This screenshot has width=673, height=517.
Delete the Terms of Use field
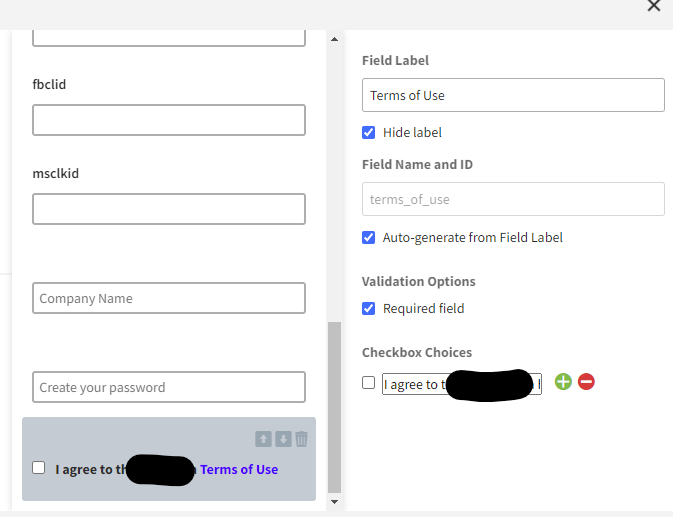301,439
